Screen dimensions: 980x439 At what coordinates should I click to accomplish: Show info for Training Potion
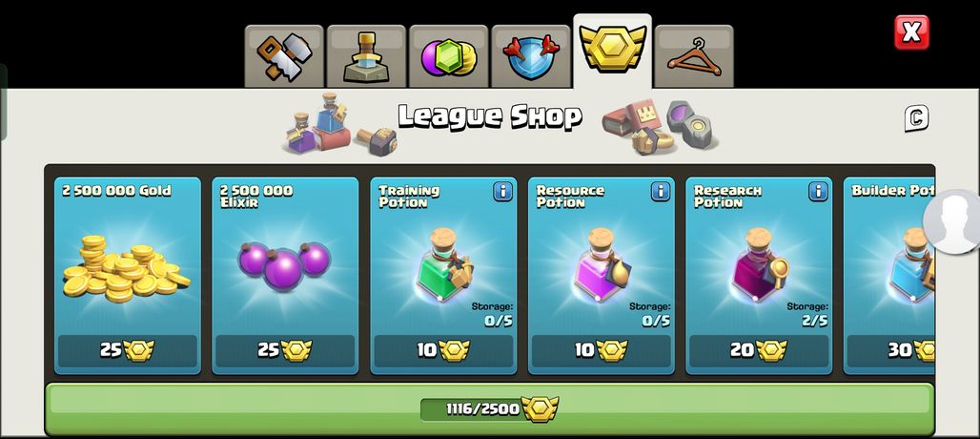tap(502, 192)
